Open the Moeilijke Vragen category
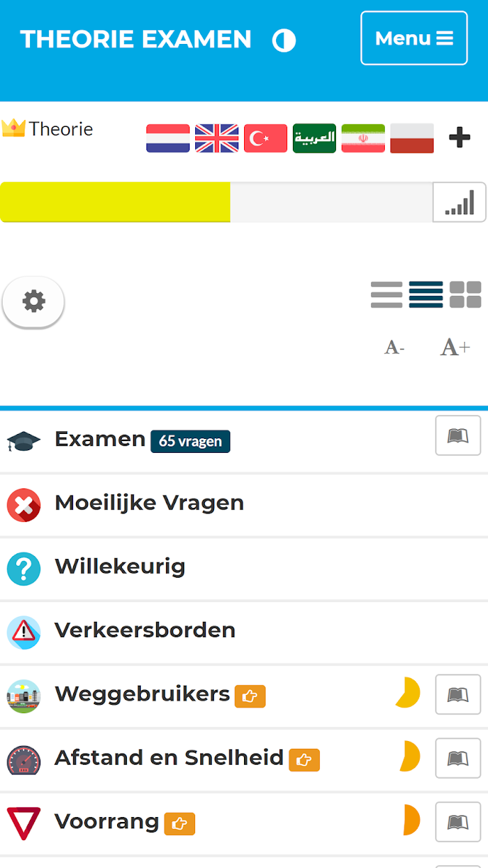The width and height of the screenshot is (488, 868). point(244,504)
